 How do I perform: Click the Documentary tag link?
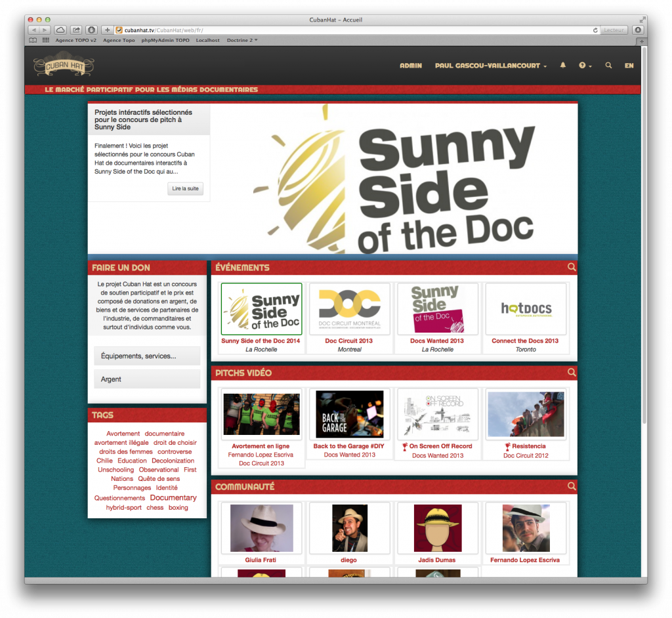173,498
